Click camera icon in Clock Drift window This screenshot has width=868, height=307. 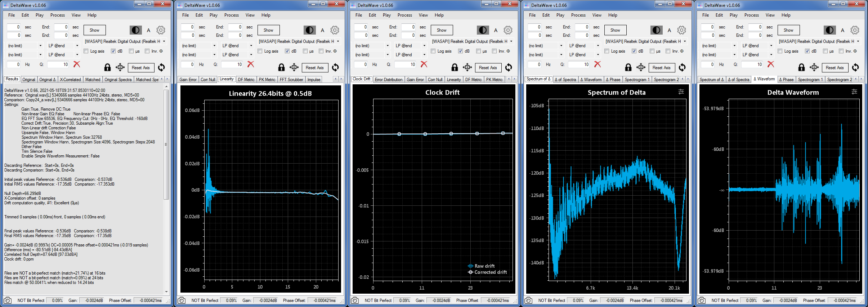355,300
